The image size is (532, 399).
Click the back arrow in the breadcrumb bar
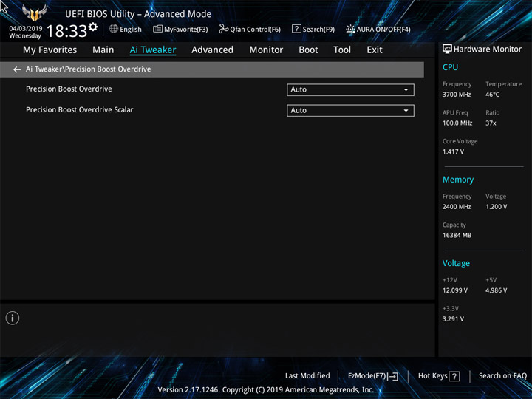(x=17, y=69)
